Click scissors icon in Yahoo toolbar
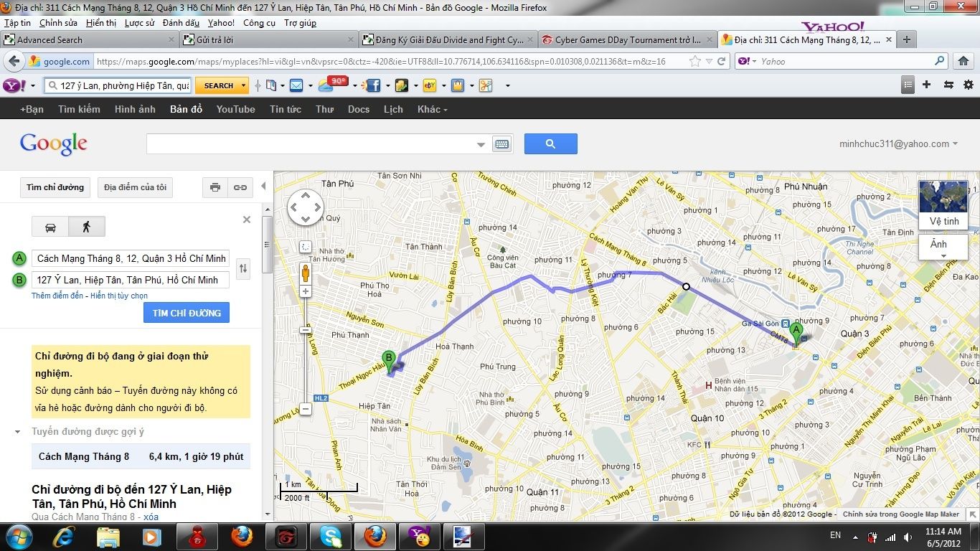 486,85
